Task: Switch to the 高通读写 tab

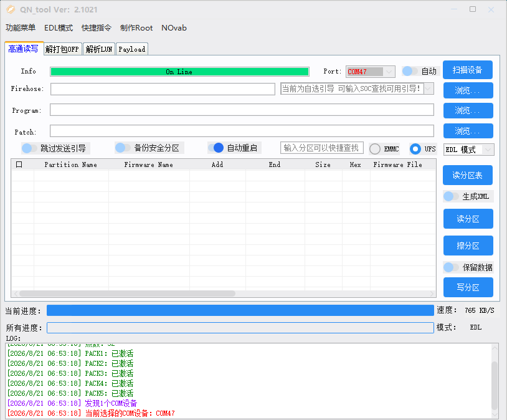Action: [x=23, y=49]
